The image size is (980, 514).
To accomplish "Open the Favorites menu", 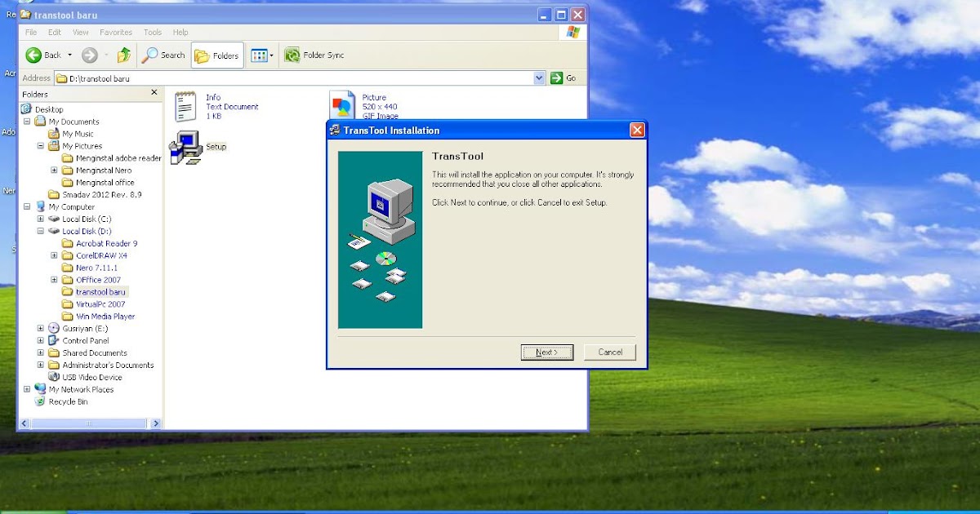I will tap(116, 32).
